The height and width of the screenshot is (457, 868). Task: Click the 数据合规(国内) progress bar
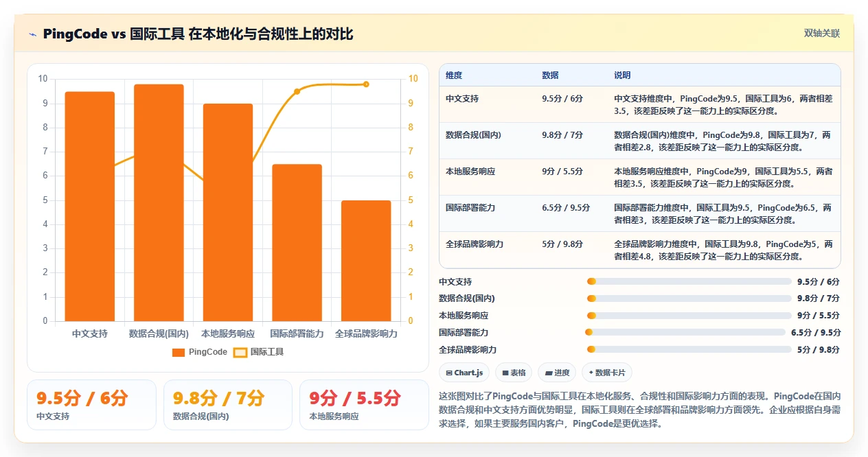point(689,298)
